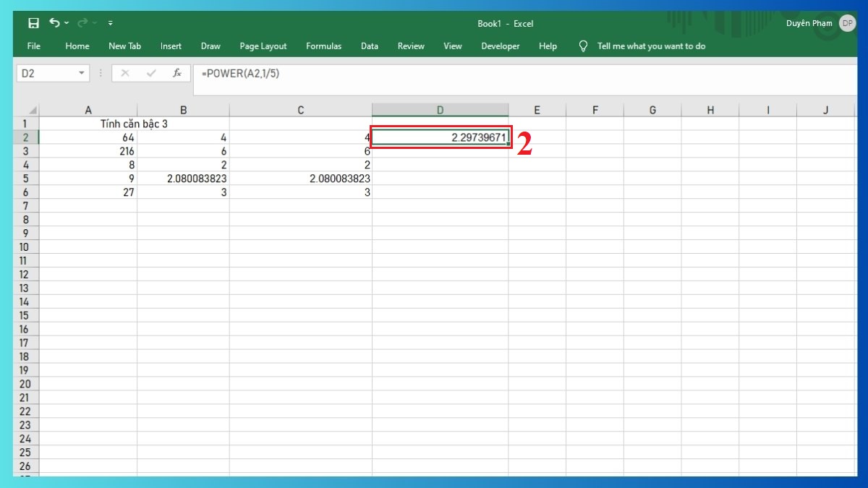This screenshot has width=868, height=488.
Task: Select column header D
Action: 440,109
